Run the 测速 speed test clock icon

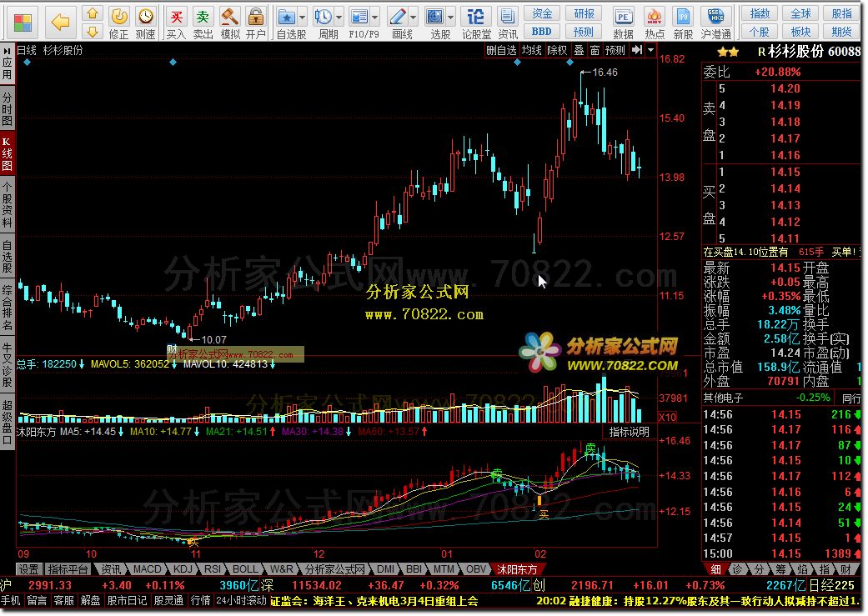click(x=146, y=17)
